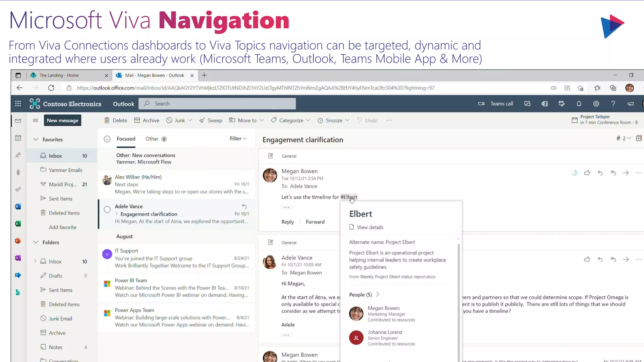Click the #Elbert topic link

pos(349,197)
